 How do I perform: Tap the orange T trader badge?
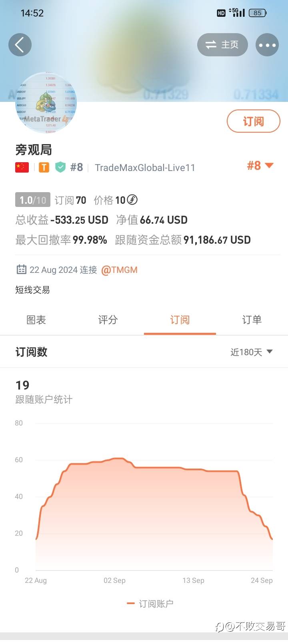(44, 167)
